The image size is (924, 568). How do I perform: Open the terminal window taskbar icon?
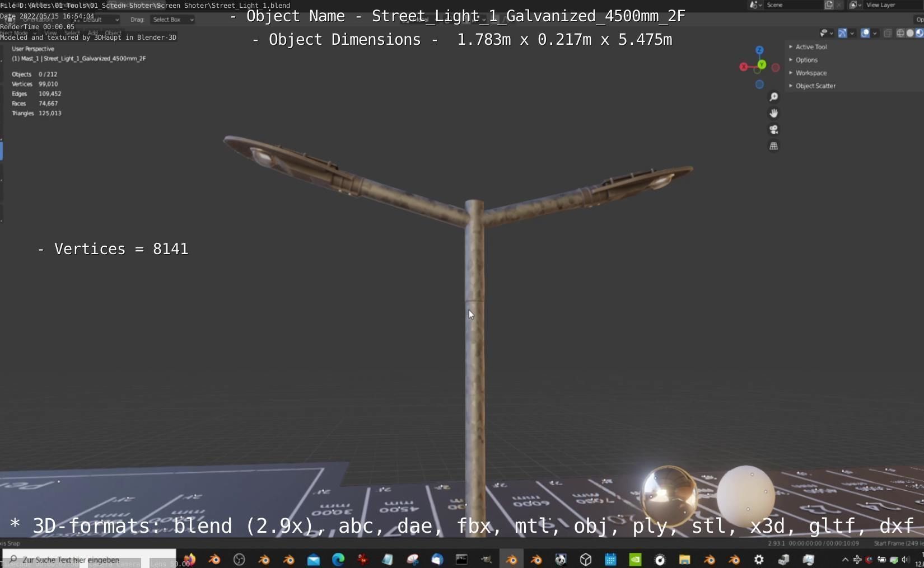(x=461, y=559)
